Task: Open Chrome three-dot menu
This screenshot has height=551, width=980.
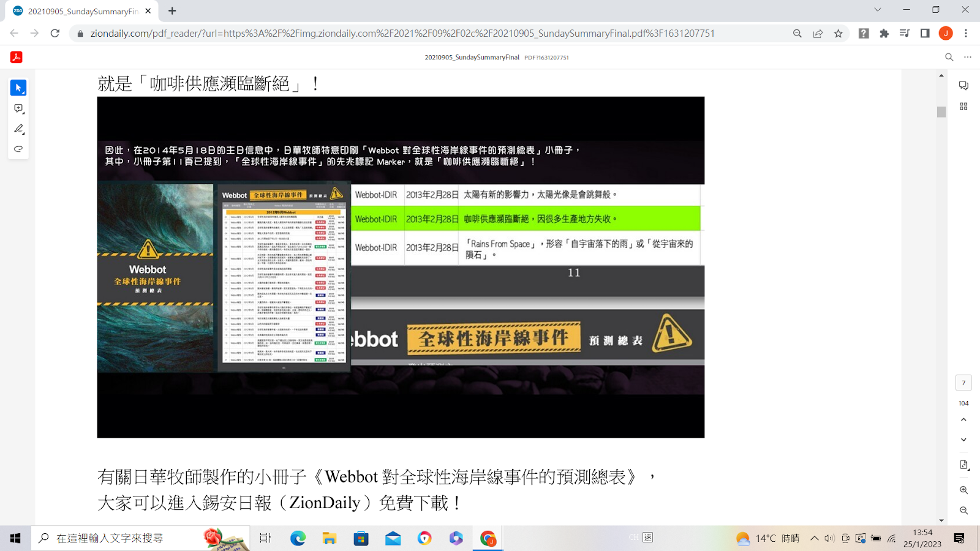Action: [x=966, y=33]
